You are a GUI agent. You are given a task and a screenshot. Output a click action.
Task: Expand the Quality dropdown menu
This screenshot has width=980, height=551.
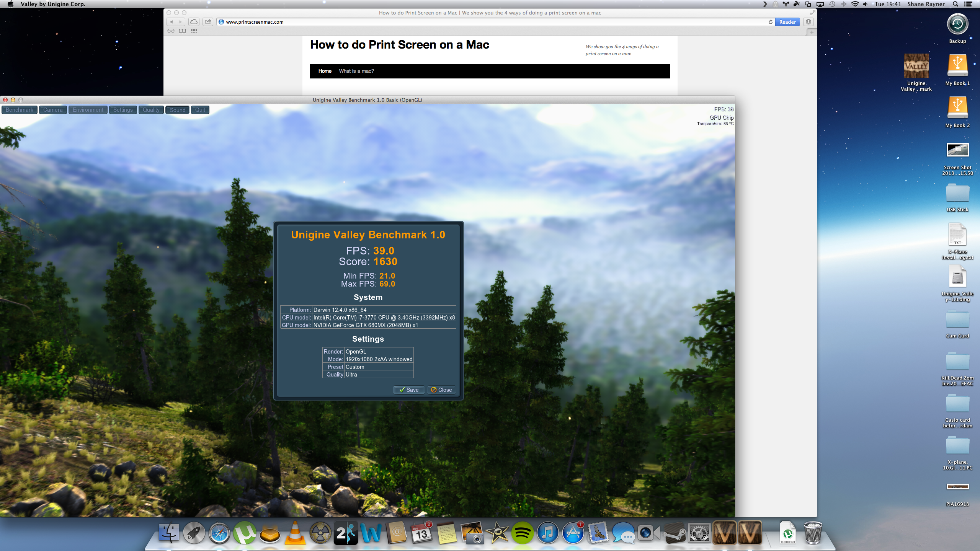(x=151, y=110)
